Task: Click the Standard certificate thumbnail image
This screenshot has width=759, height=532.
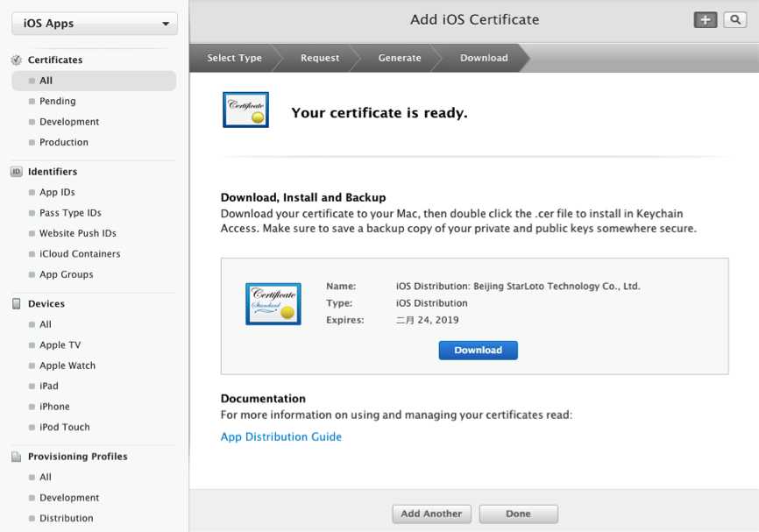Action: coord(273,304)
